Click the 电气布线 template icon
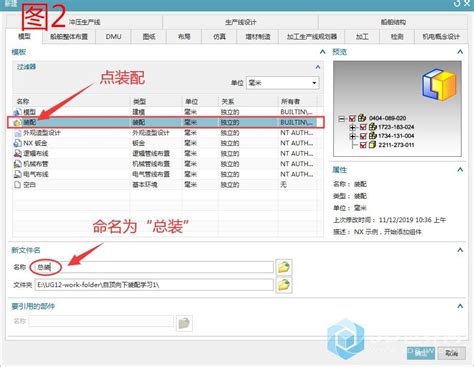The height and width of the screenshot is (367, 474). (17, 174)
